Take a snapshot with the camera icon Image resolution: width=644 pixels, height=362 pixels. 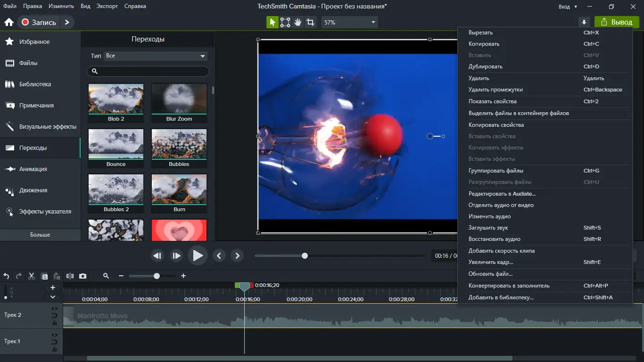click(83, 276)
